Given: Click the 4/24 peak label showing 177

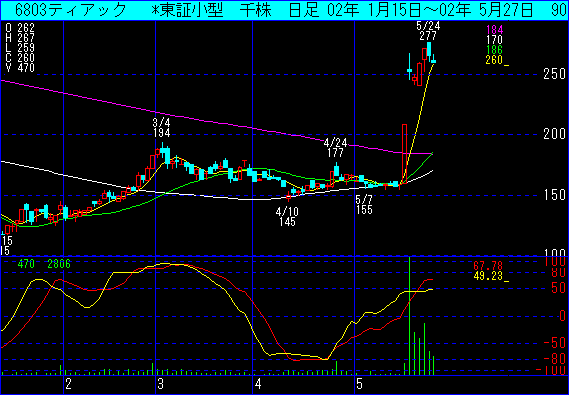Looking at the screenshot, I should pos(335,148).
